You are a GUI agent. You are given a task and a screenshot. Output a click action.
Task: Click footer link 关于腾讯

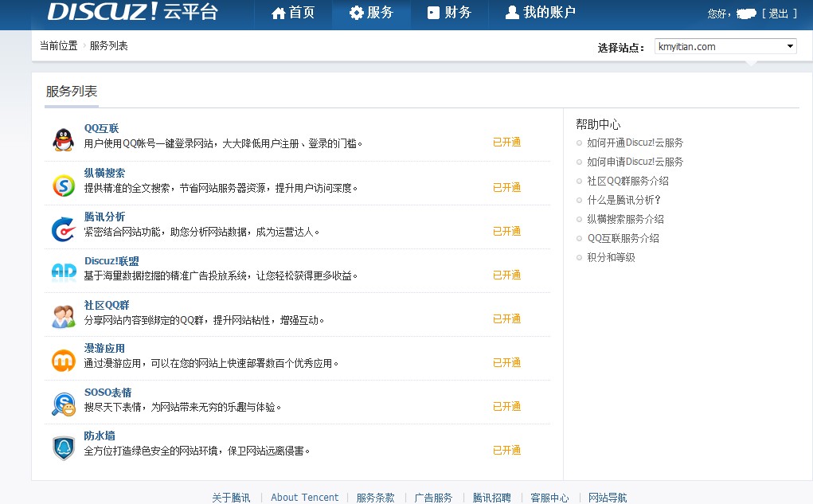coord(231,498)
